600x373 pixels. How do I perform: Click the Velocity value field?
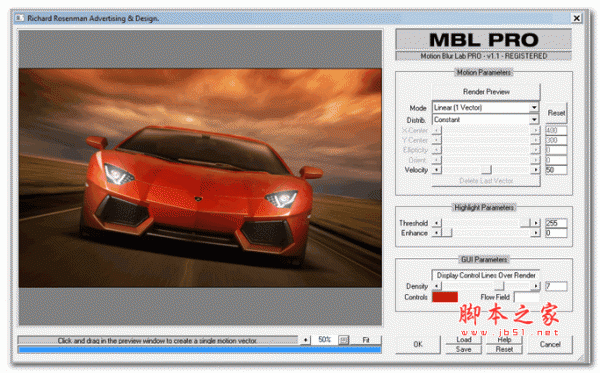556,169
